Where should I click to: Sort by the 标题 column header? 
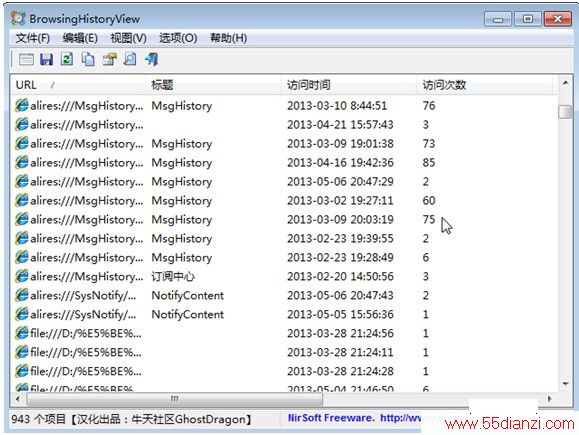214,85
